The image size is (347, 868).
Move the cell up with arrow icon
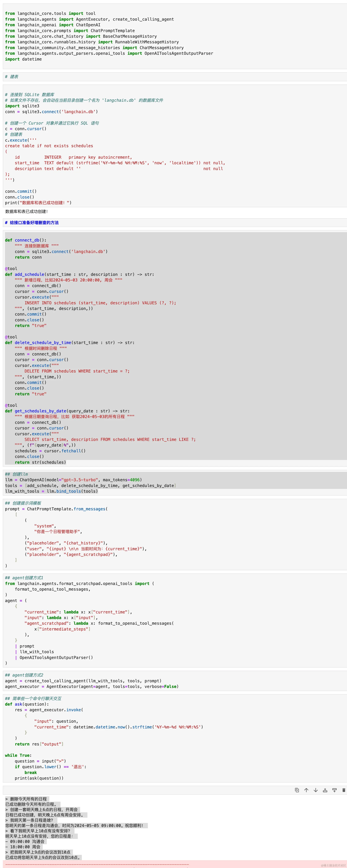coord(306,790)
